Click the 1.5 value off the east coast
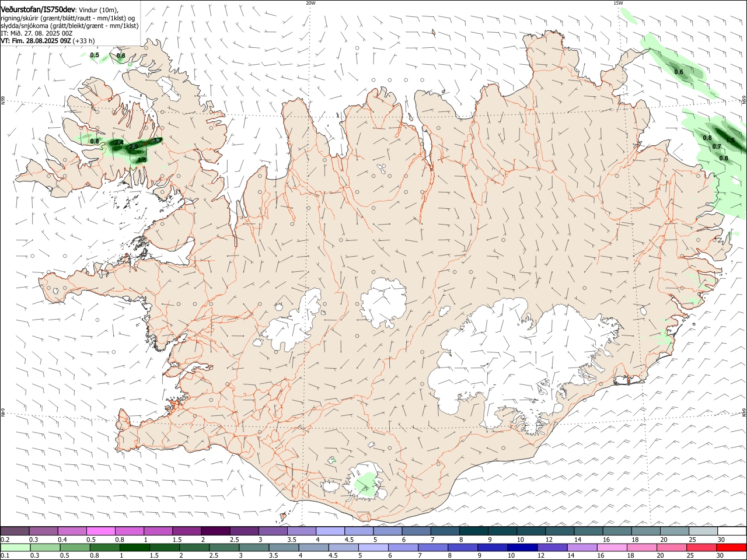This screenshot has height=560, width=747. click(x=731, y=141)
